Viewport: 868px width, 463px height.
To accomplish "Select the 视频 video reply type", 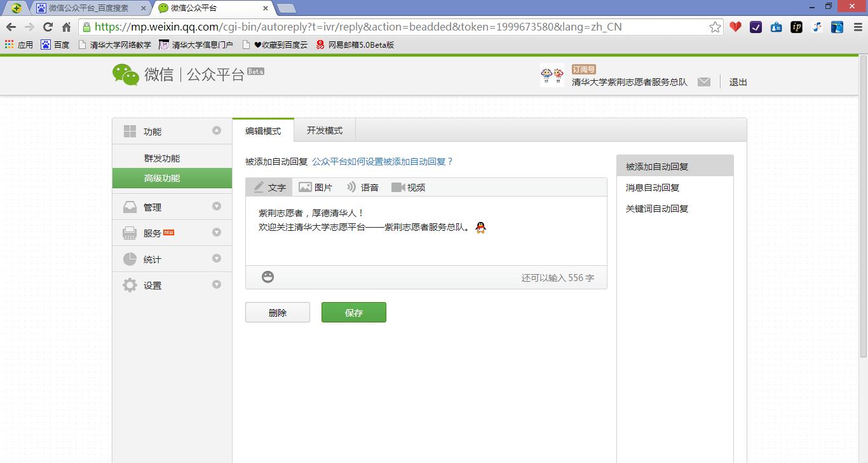I will pos(409,187).
